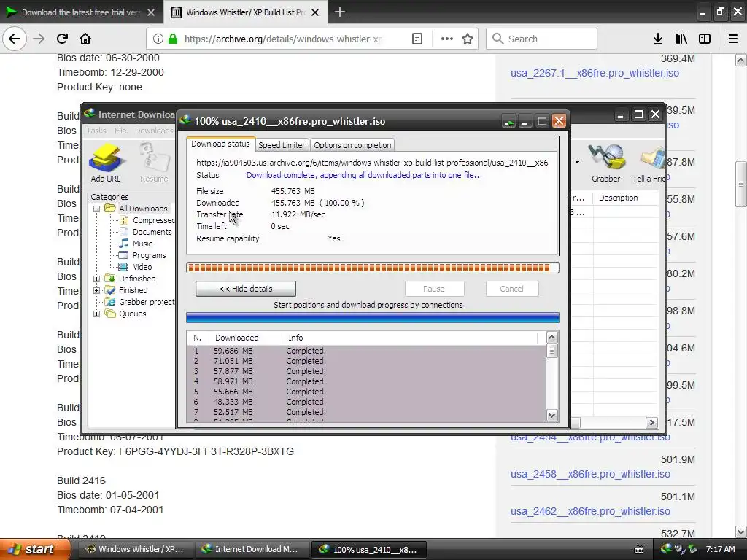Viewport: 747px width, 560px height.
Task: Click the Hide details button
Action: [245, 289]
